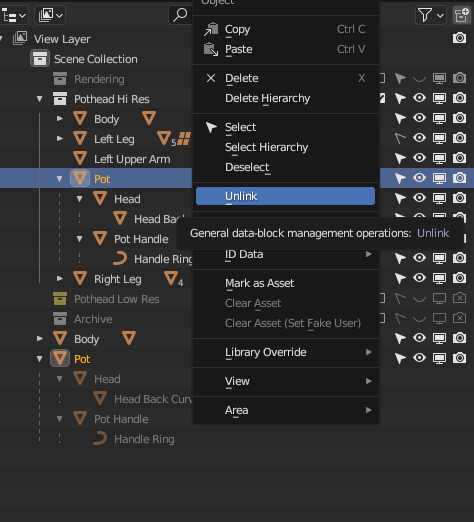Hide Left Upper Arm with eye icon

tap(419, 158)
